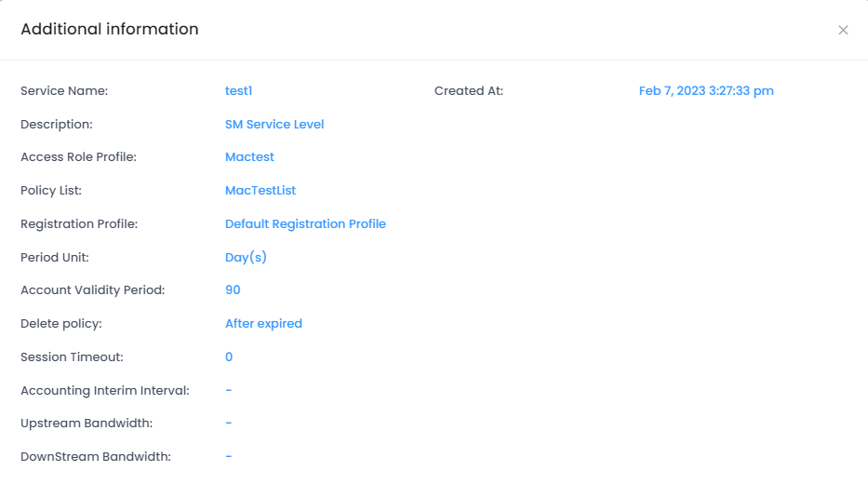Viewport: 868px width, 498px height.
Task: Click the test1 service name value
Action: 239,91
